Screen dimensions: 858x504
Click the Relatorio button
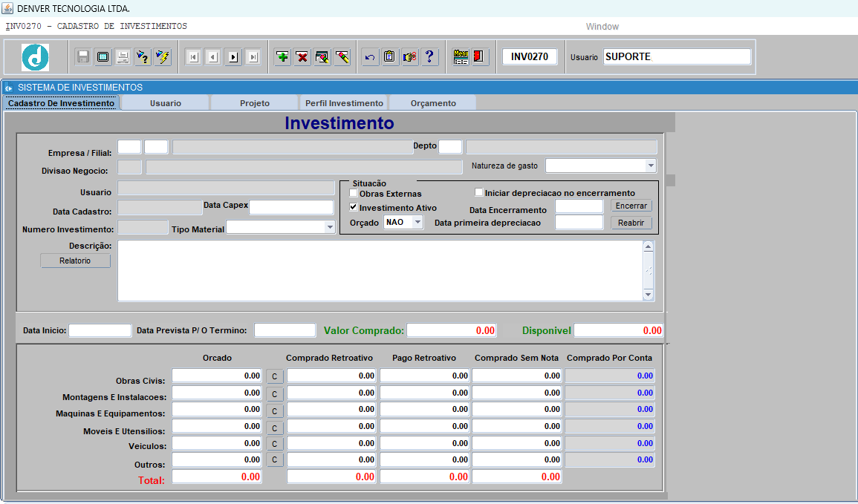[75, 261]
